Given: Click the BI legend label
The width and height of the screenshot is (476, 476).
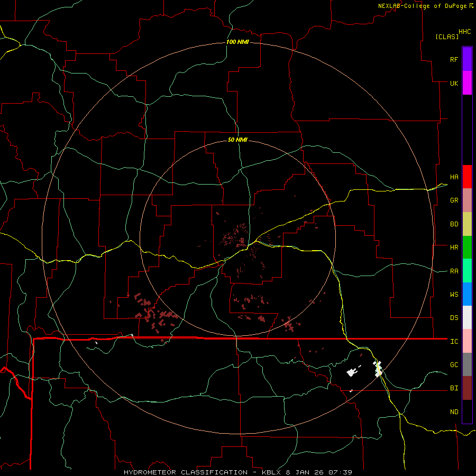Looking at the screenshot, I should click(454, 388).
